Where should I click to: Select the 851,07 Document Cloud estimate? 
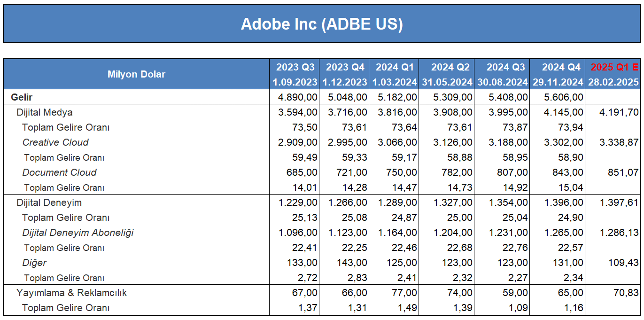pos(623,172)
